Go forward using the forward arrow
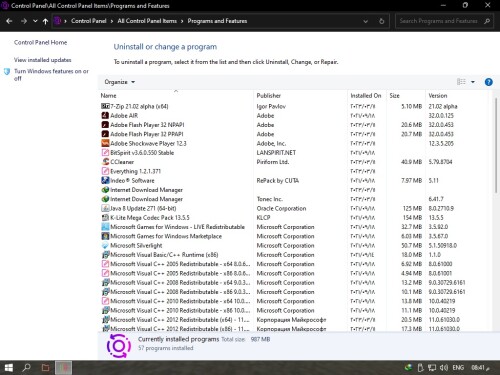Screen dimensions: 500x375 (x=24, y=21)
